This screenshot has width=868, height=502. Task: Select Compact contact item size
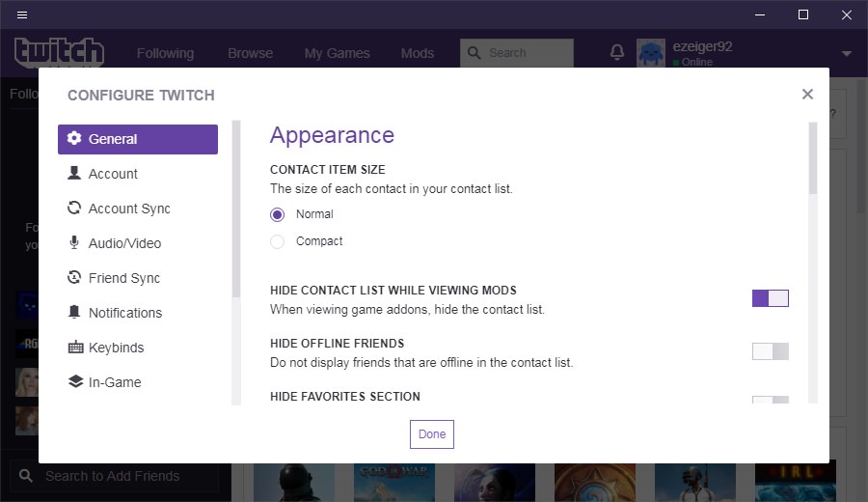tap(278, 241)
